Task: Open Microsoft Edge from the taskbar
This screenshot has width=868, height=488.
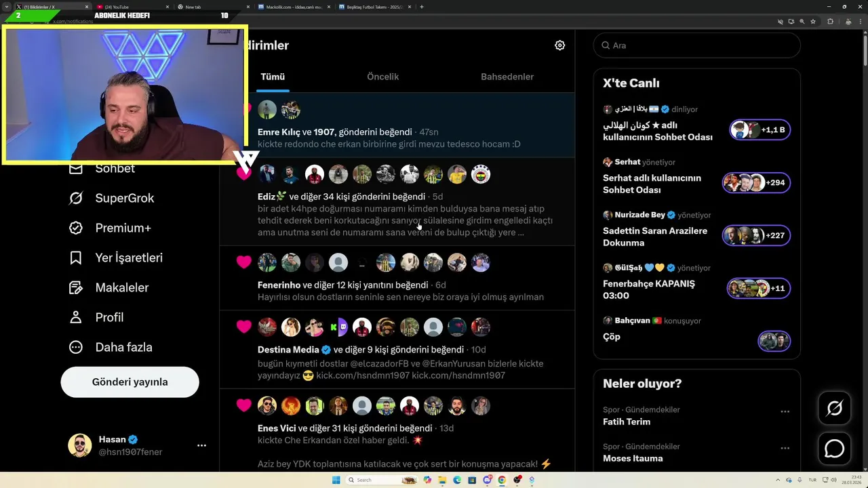Action: click(x=457, y=480)
